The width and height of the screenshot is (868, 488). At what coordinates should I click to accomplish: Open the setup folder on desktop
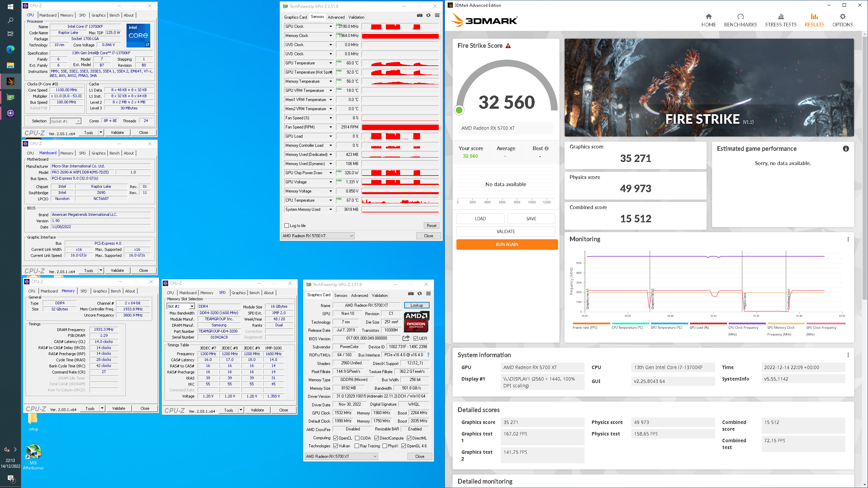33,422
